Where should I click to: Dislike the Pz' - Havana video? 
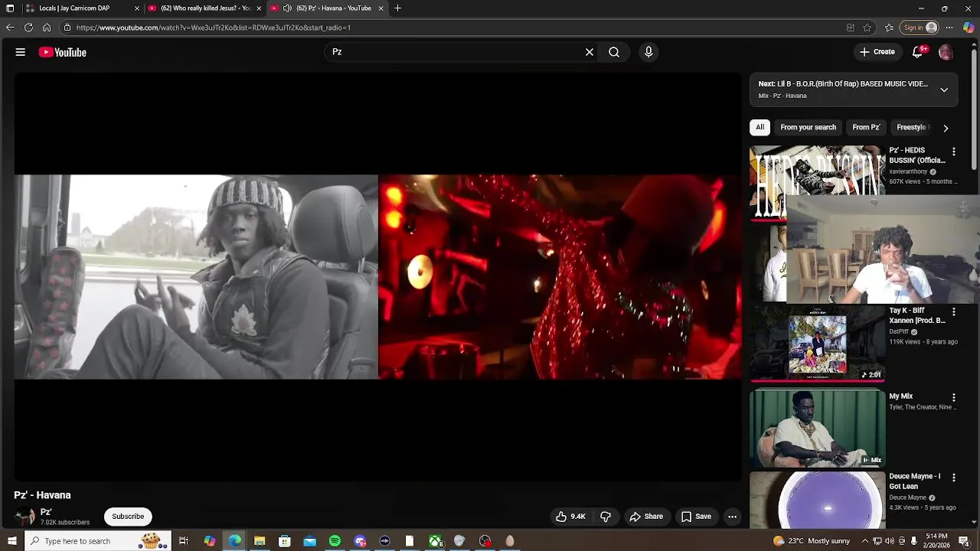pyautogui.click(x=606, y=517)
